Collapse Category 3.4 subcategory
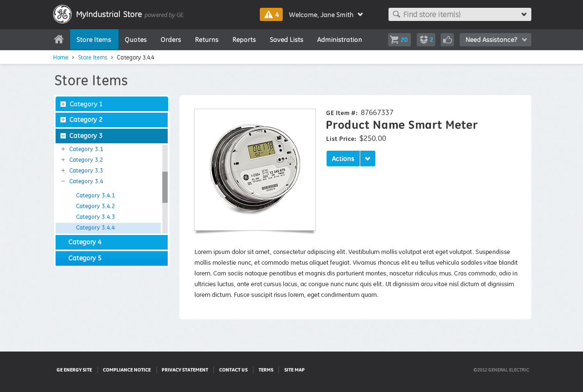The image size is (583, 392). click(63, 181)
